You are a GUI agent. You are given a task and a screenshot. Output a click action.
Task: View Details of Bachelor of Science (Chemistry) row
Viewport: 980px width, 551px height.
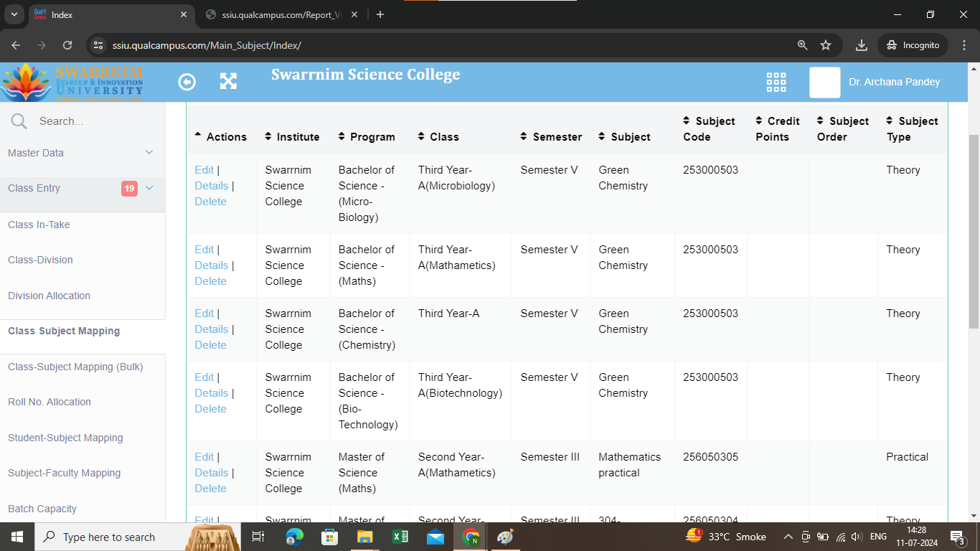(x=211, y=329)
